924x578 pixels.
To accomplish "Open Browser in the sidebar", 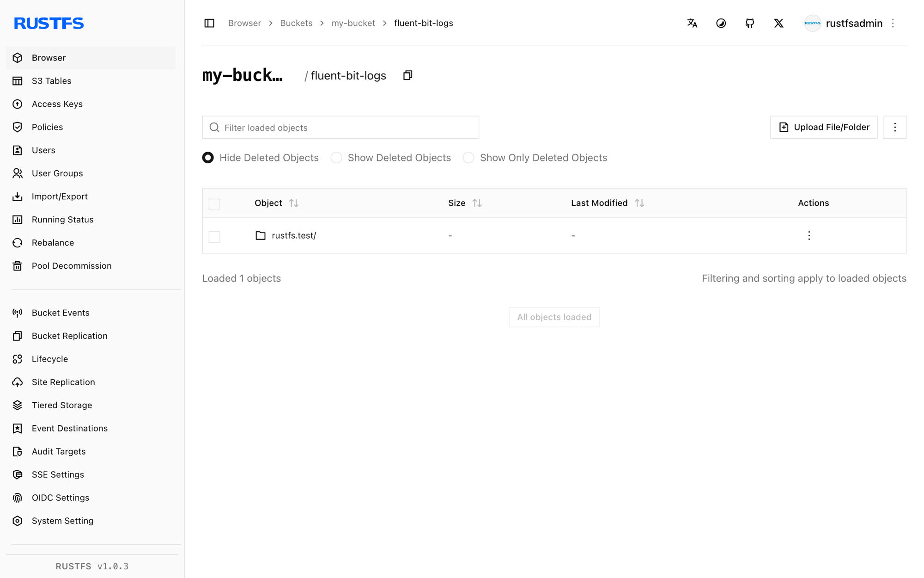I will pos(91,58).
